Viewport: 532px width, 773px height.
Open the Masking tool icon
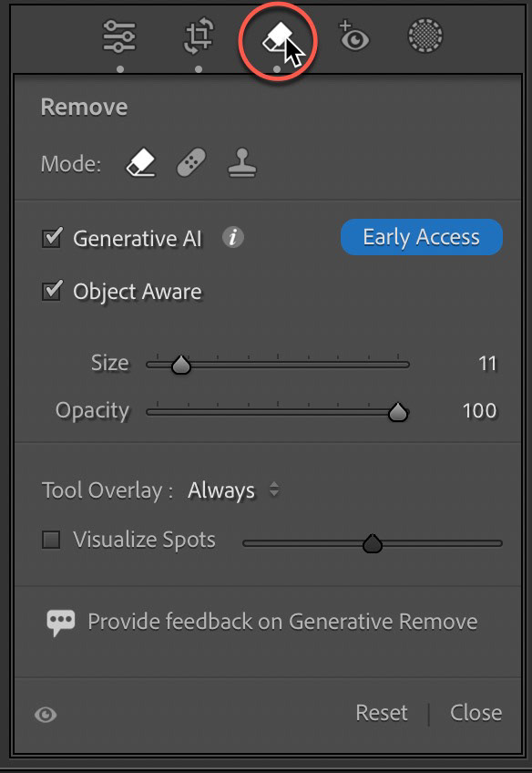tap(425, 36)
